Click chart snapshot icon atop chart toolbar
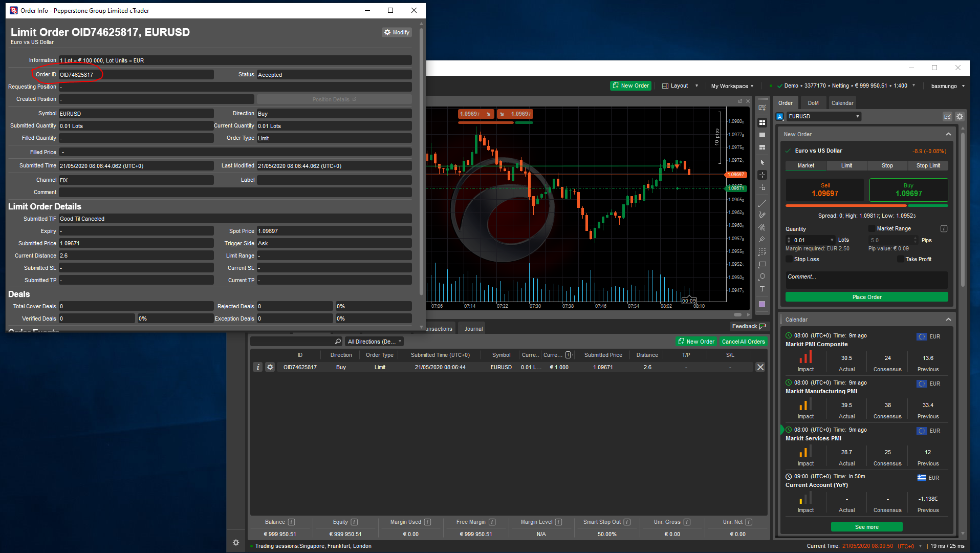The width and height of the screenshot is (980, 553). click(762, 108)
